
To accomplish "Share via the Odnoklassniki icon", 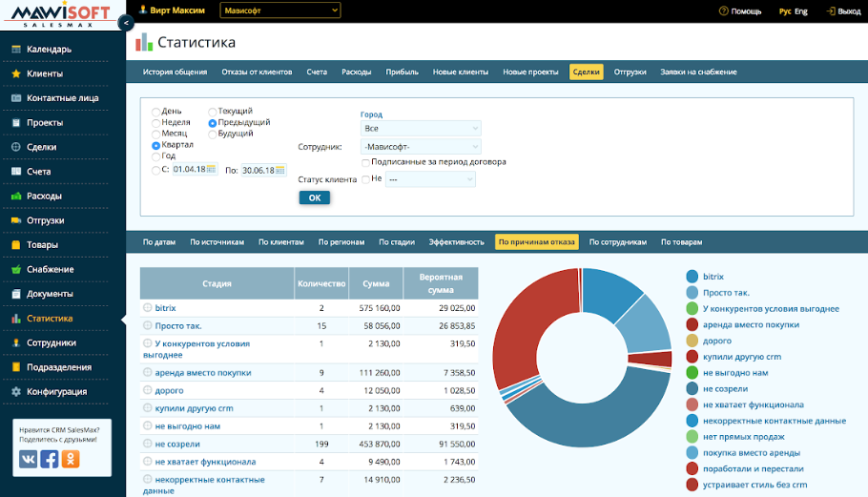I will (x=71, y=459).
